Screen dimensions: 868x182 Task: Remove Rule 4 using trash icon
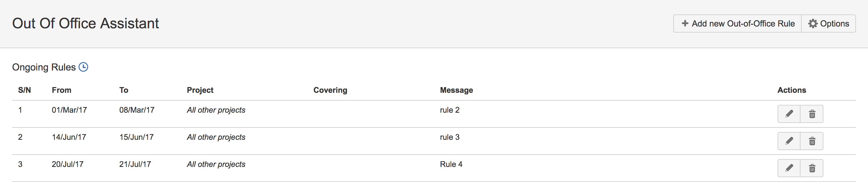click(x=812, y=168)
